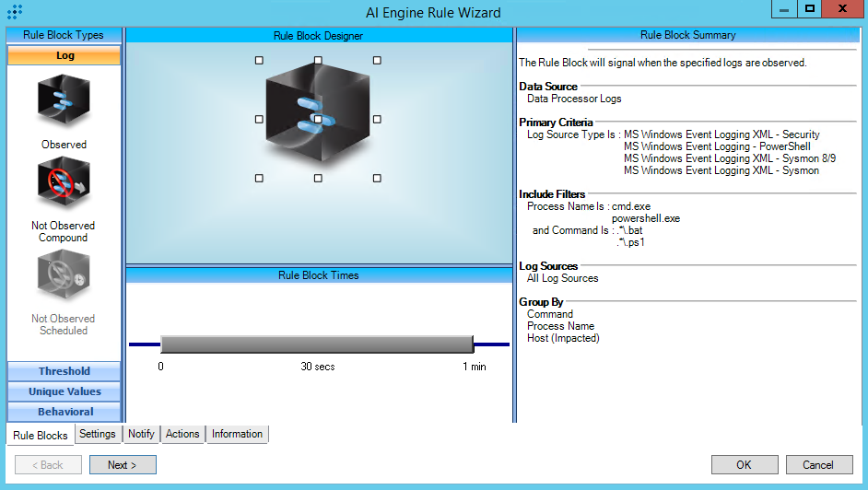Expand the Unique Values category

point(65,391)
